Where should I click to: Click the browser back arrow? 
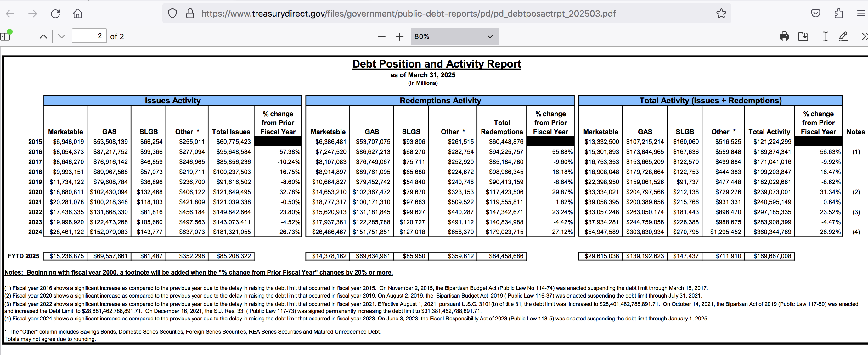(x=10, y=14)
